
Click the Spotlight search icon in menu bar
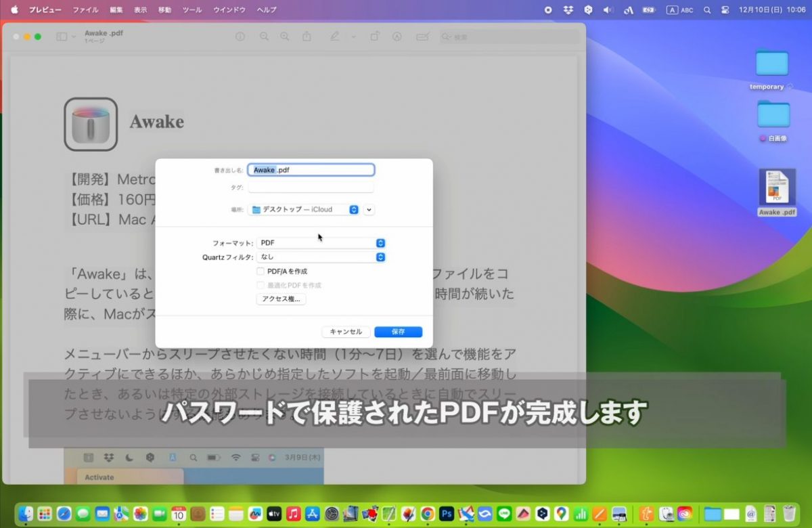[707, 10]
